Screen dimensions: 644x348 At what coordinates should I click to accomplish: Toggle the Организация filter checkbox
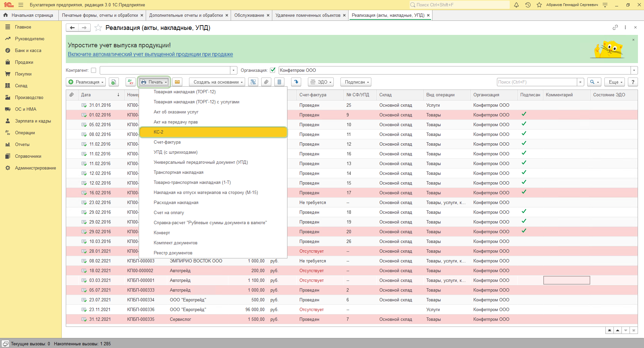point(273,70)
